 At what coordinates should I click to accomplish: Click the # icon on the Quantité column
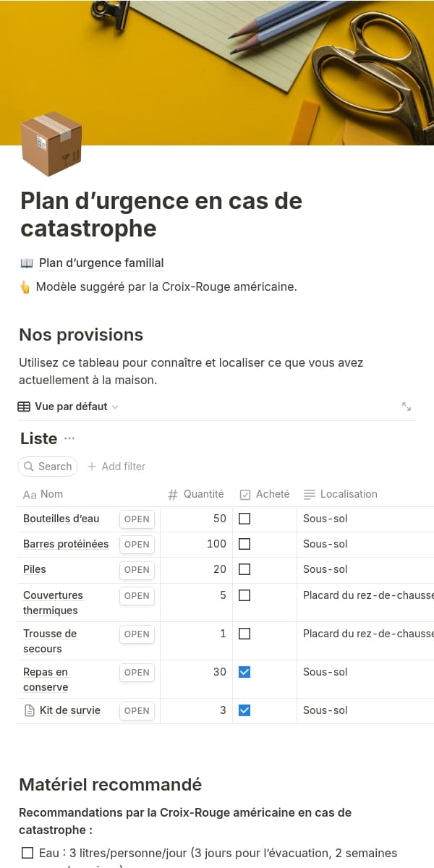(172, 494)
